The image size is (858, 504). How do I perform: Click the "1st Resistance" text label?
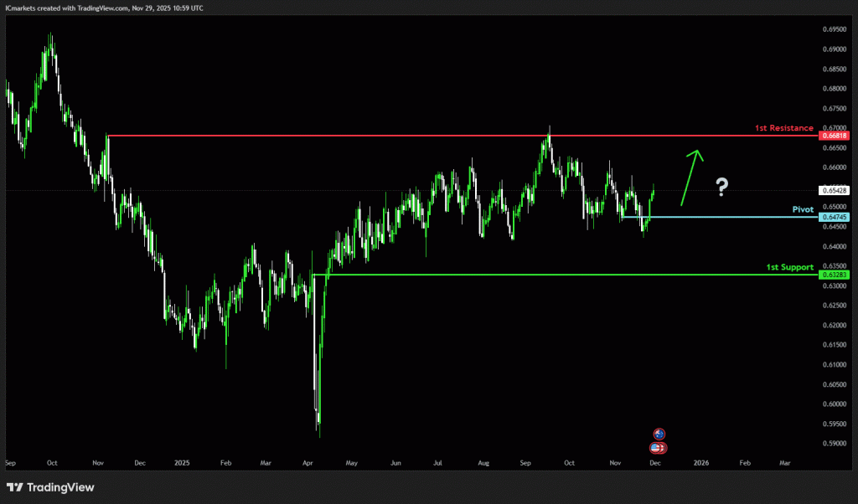(x=783, y=128)
